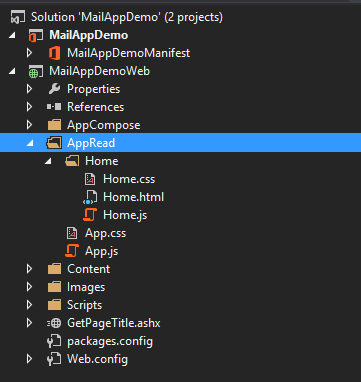Click the AppCompose folder icon
The height and width of the screenshot is (382, 361).
[54, 125]
